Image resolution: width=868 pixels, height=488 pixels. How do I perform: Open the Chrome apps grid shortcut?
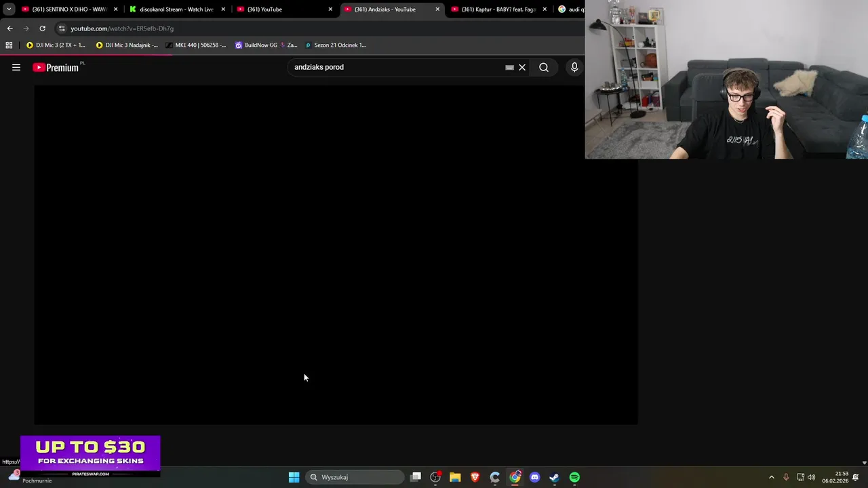tap(9, 45)
